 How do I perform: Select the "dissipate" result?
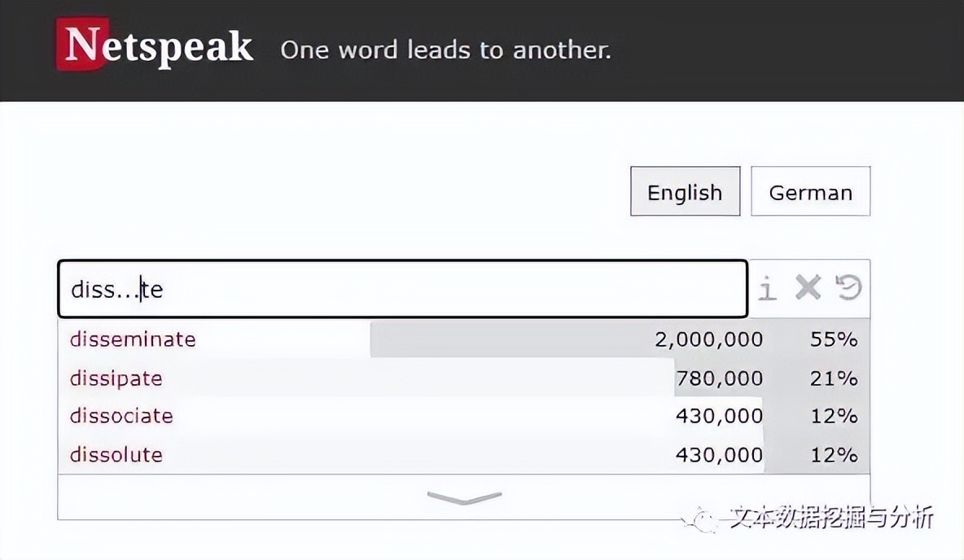116,378
